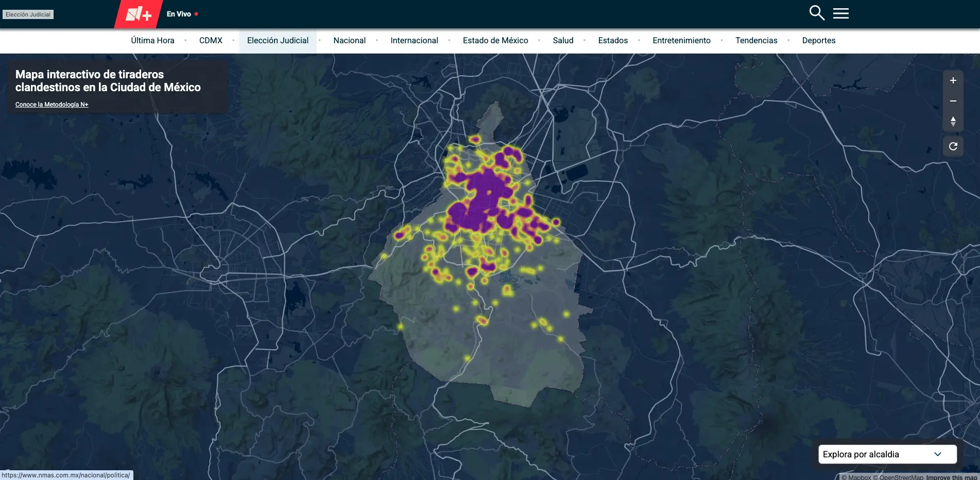Go to the CDMX section
Image resolution: width=980 pixels, height=480 pixels.
211,41
